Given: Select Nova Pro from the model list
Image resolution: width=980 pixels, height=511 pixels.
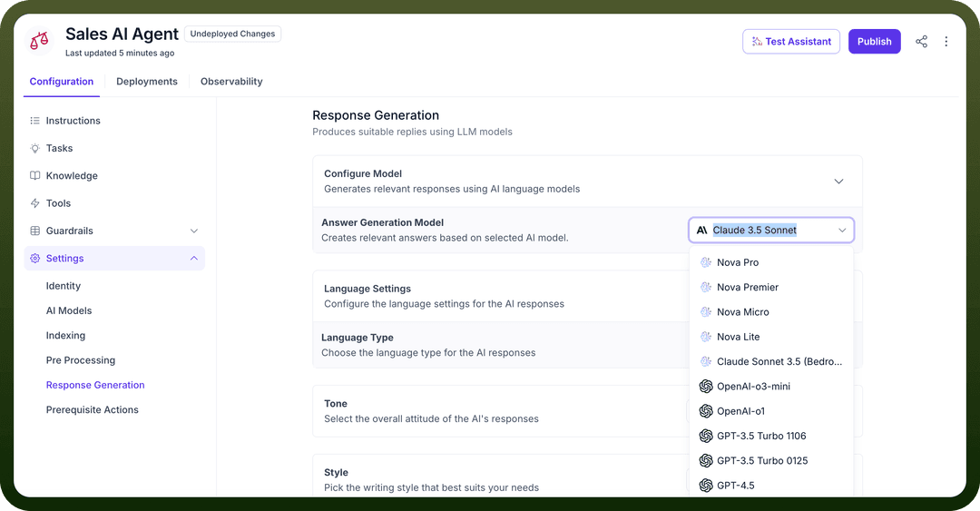Looking at the screenshot, I should coord(771,262).
